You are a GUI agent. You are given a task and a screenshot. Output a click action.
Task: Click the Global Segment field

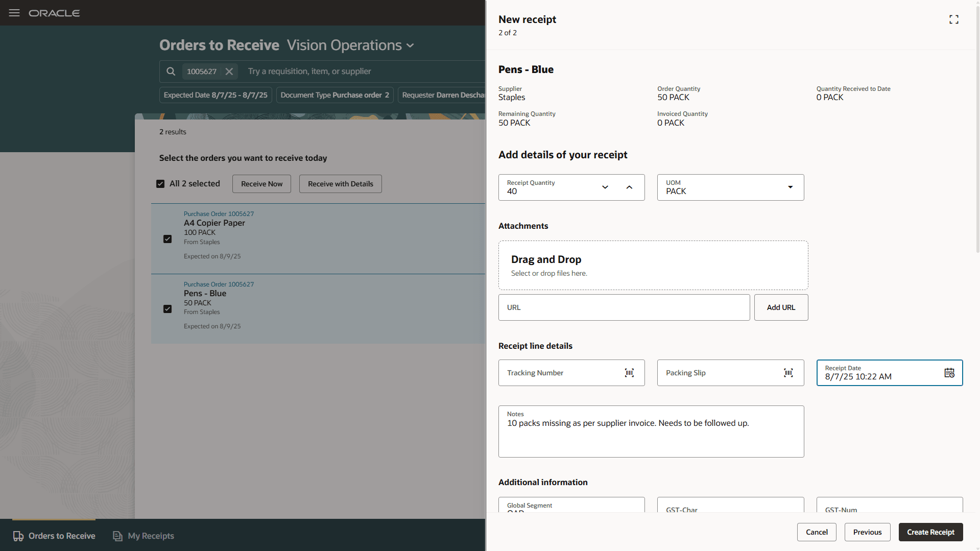571,506
